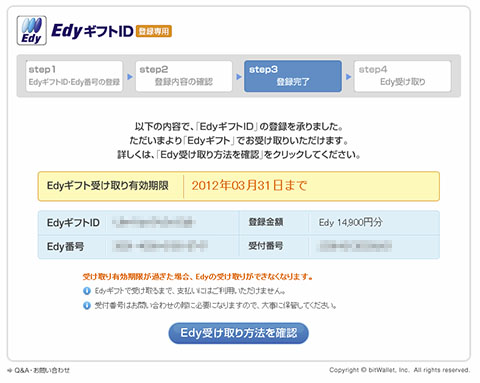Screen dimensions: 480x383
Task: Click the blurred Edy番号 value
Action: [160, 246]
